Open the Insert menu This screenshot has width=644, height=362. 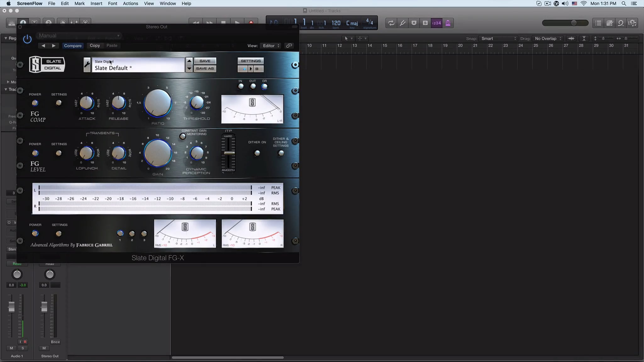pos(96,3)
